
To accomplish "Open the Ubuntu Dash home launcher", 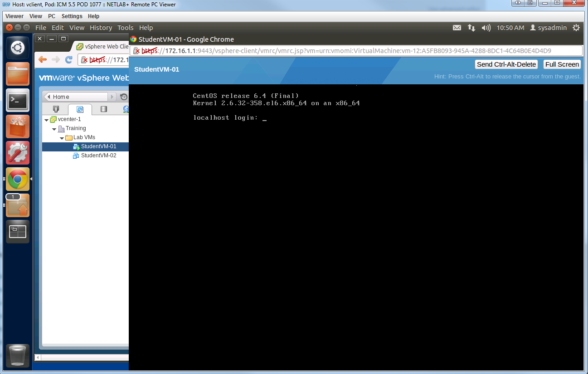I will click(x=18, y=48).
